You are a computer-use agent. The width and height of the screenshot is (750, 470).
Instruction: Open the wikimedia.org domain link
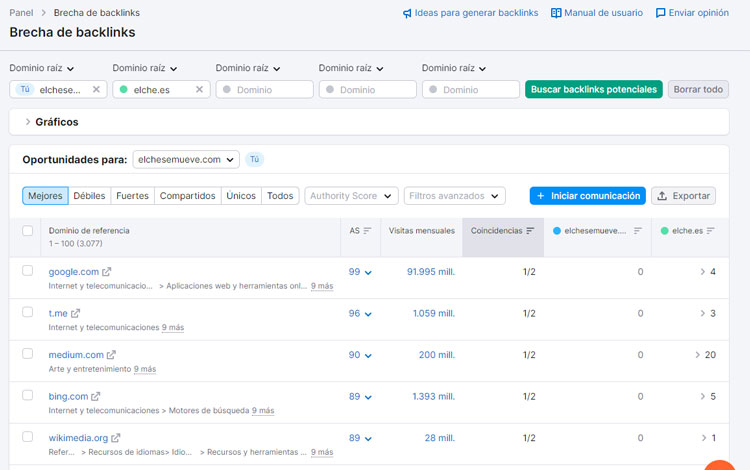coord(78,438)
